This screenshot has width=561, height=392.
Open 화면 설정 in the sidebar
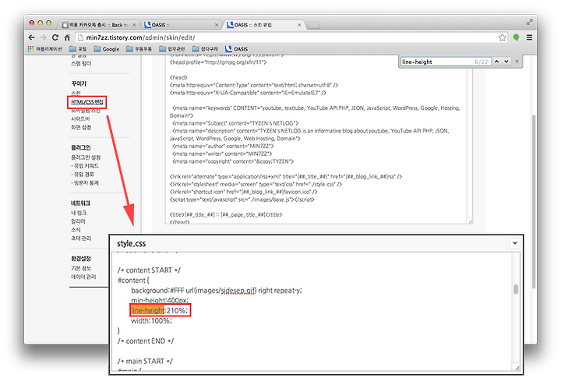pos(81,128)
